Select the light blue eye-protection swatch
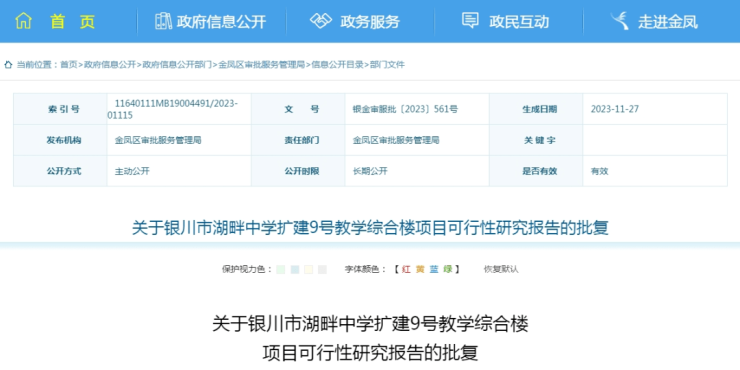This screenshot has width=740, height=370. [x=295, y=269]
